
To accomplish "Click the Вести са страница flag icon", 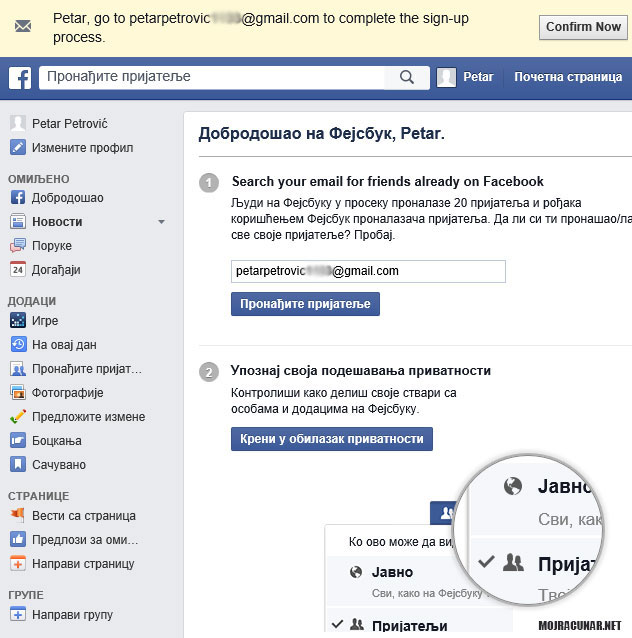I will coord(17,516).
